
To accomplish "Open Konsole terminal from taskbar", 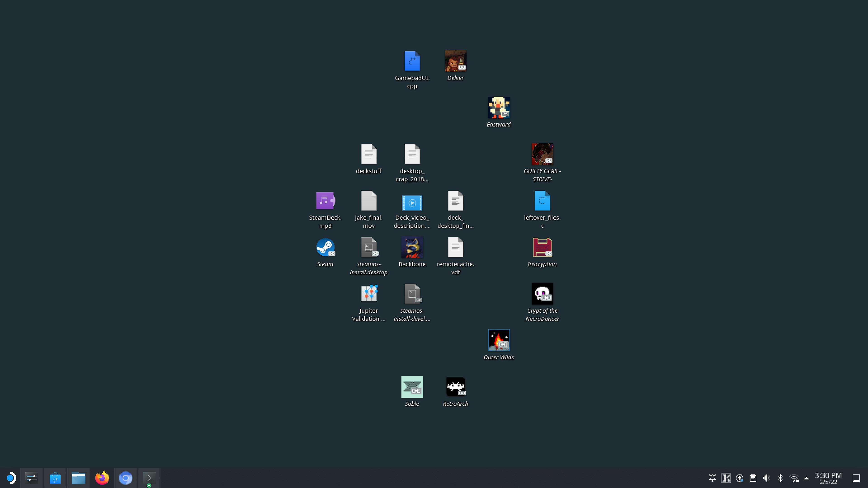I will click(149, 478).
